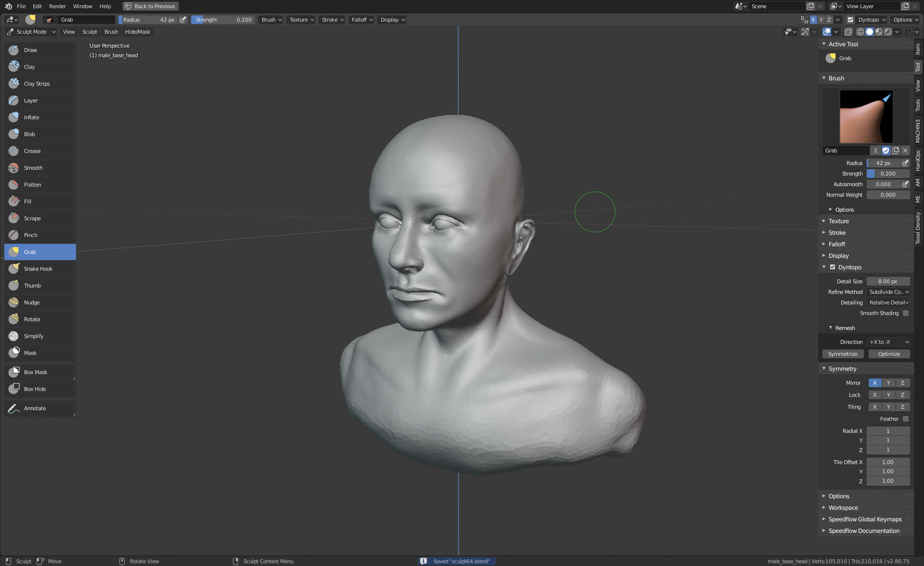
Task: Select the Annotate tool
Action: tap(35, 408)
